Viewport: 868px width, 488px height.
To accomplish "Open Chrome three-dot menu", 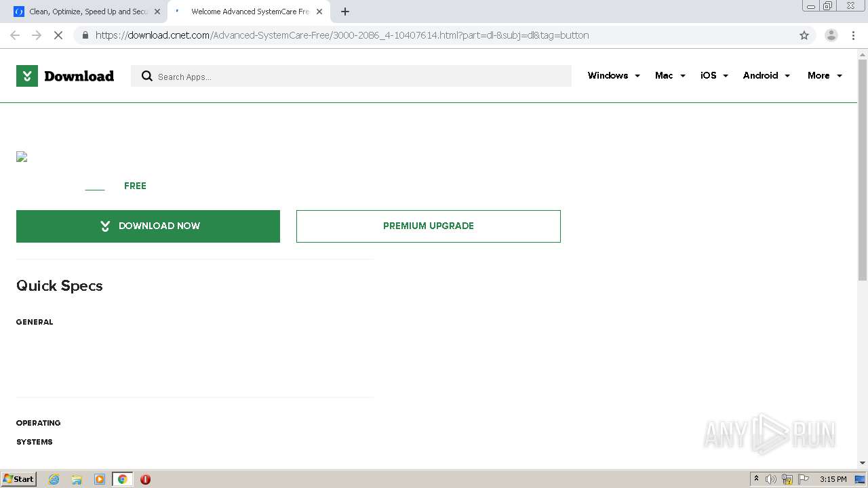I will tap(853, 35).
